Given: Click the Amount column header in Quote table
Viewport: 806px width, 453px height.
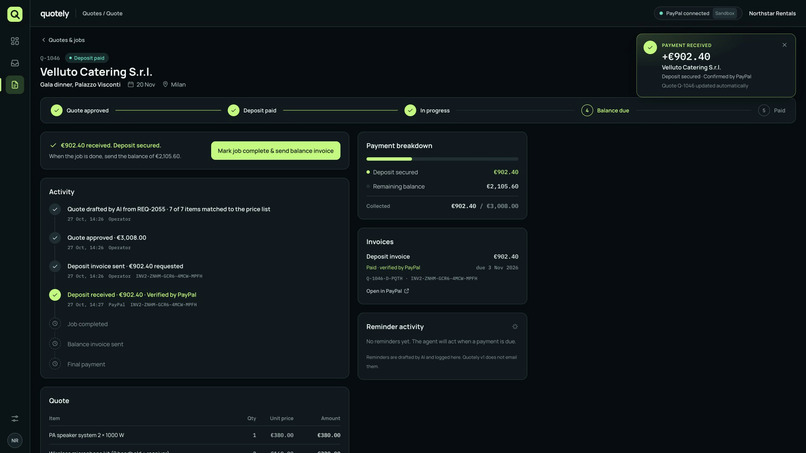Looking at the screenshot, I should coord(330,419).
